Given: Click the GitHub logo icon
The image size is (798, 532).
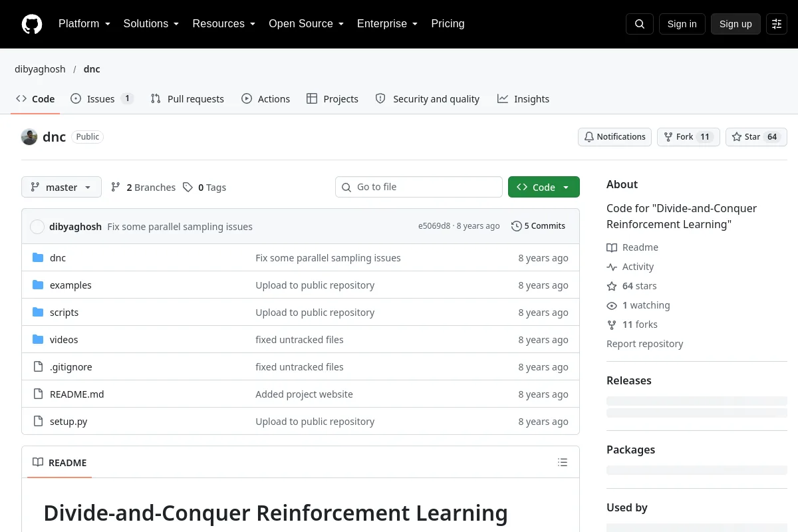Looking at the screenshot, I should pyautogui.click(x=32, y=24).
